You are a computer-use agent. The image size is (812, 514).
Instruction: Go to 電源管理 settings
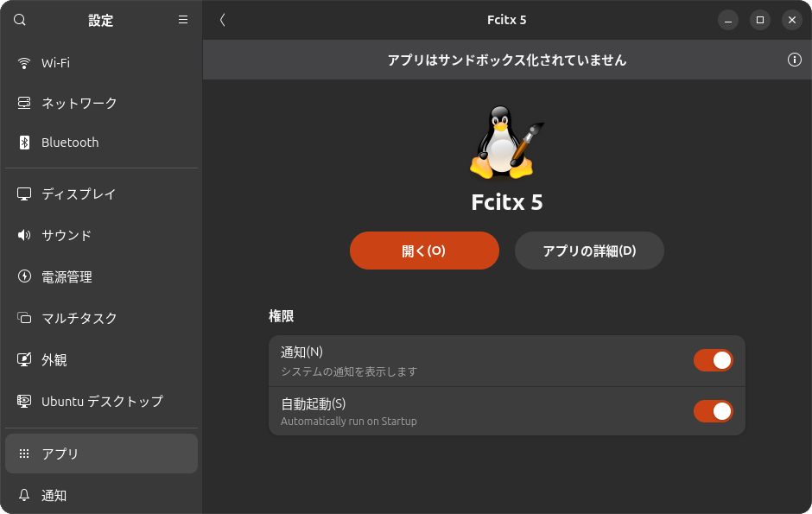point(102,276)
